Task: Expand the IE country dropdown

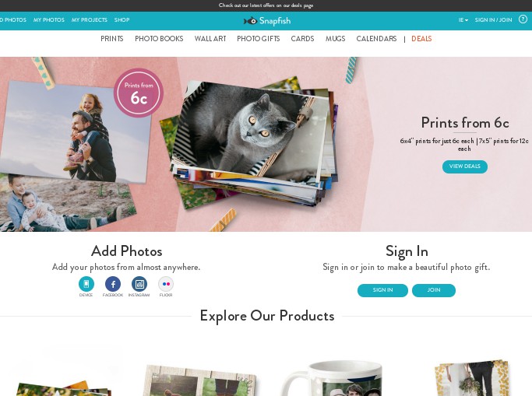Action: tap(463, 20)
